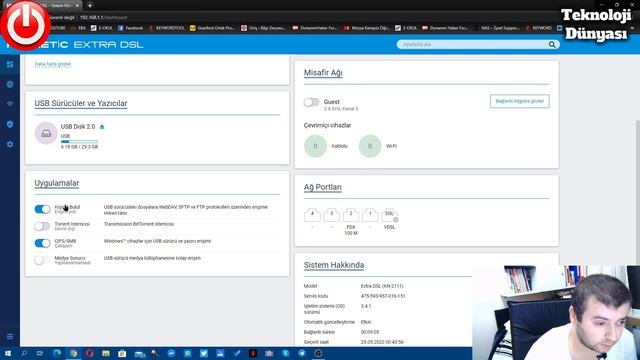Open the Wi-Fi networks sidebar icon
This screenshot has width=640, height=360.
click(10, 104)
